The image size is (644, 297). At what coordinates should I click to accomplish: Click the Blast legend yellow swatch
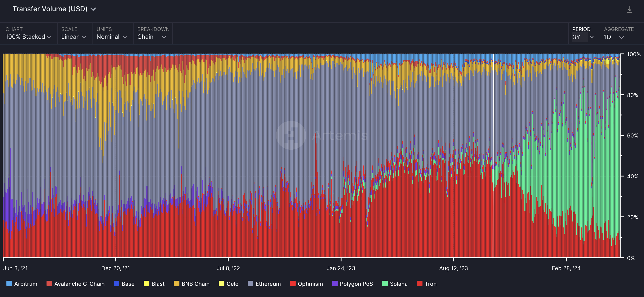click(x=146, y=283)
